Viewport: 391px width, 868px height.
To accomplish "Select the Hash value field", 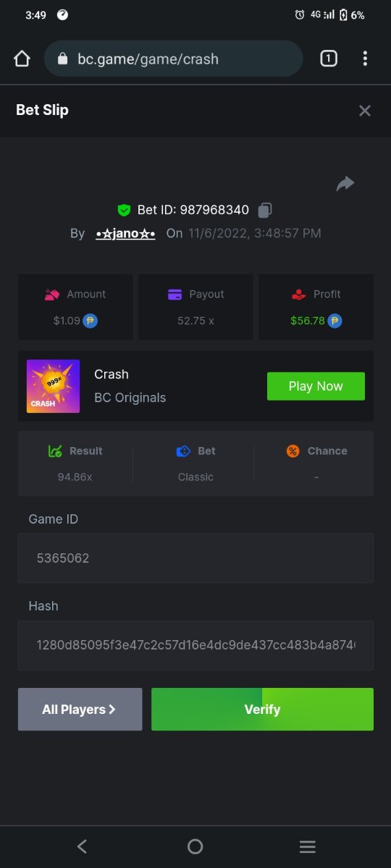I will point(195,645).
